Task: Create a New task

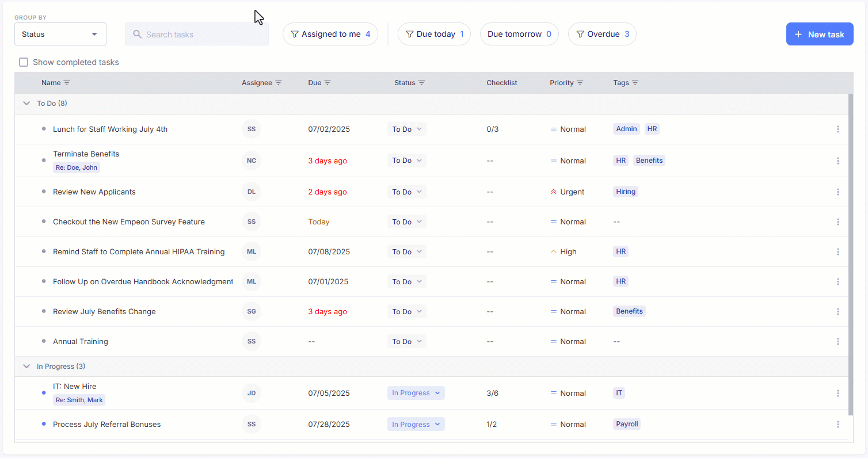Action: (x=820, y=34)
